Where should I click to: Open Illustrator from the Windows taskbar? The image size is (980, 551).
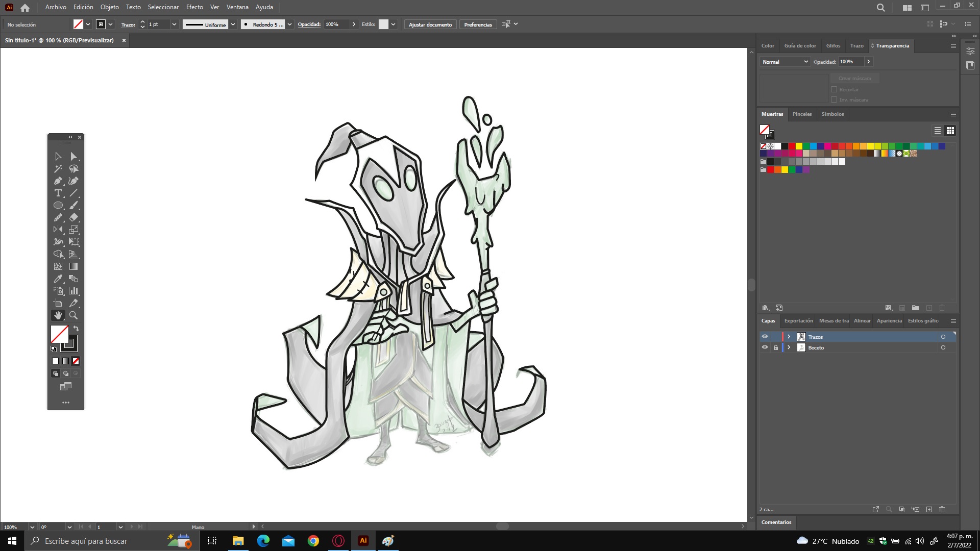click(363, 541)
